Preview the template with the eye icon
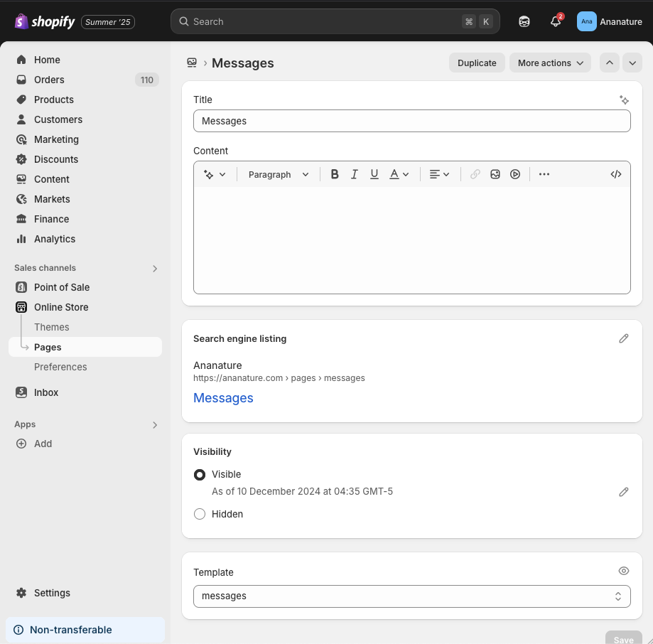This screenshot has width=653, height=644. coord(624,571)
